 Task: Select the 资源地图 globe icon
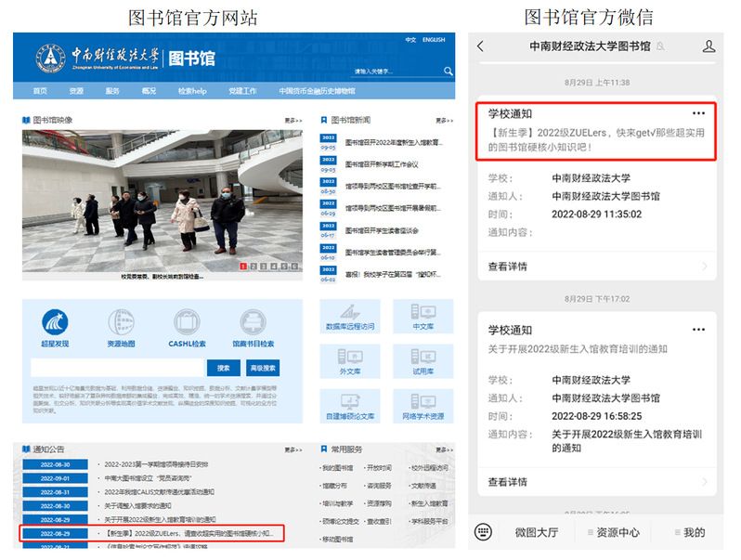pyautogui.click(x=121, y=322)
